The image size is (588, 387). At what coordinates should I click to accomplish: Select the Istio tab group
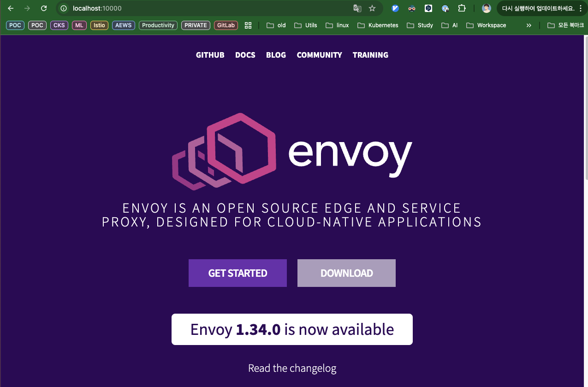[x=99, y=25]
